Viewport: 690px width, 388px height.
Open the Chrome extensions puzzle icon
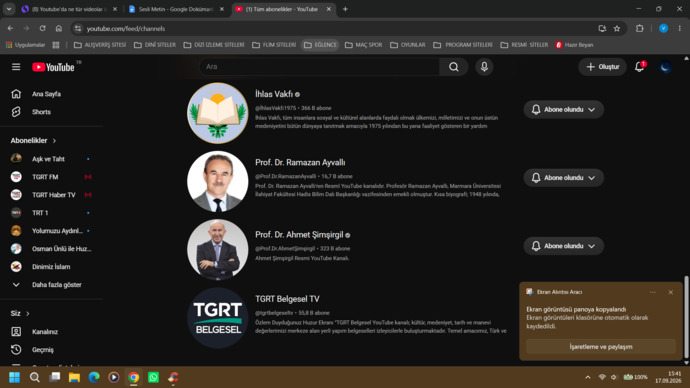point(639,28)
